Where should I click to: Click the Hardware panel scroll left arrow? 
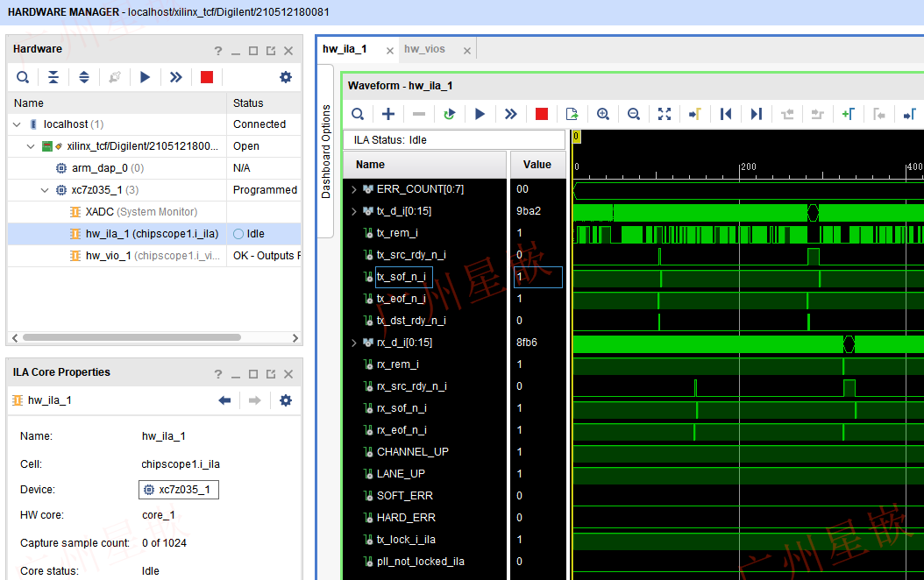pos(15,338)
